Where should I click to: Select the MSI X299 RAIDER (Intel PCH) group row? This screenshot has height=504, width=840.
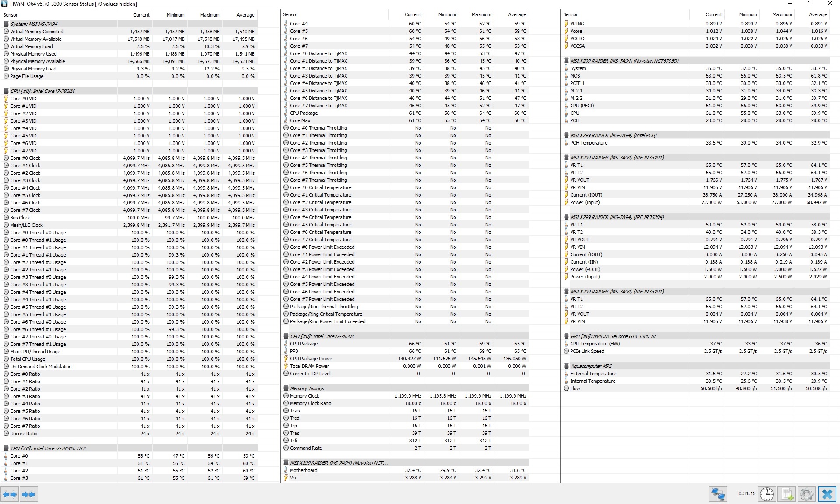(696, 135)
